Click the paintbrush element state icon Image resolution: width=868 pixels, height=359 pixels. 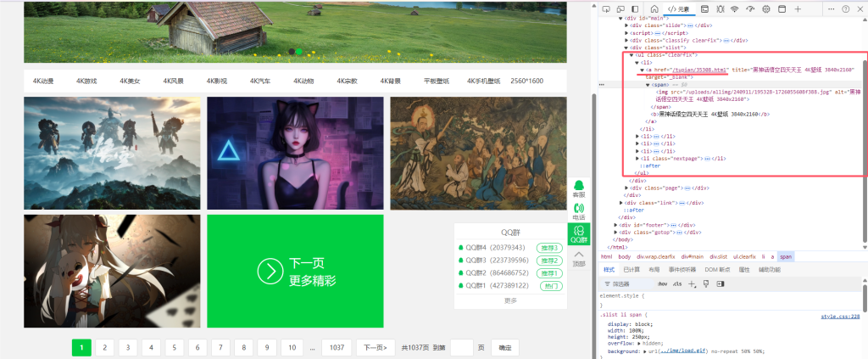(x=706, y=283)
